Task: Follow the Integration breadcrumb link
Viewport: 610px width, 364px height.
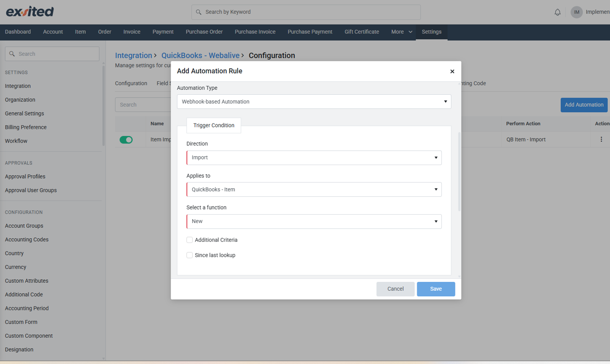Action: coord(133,55)
